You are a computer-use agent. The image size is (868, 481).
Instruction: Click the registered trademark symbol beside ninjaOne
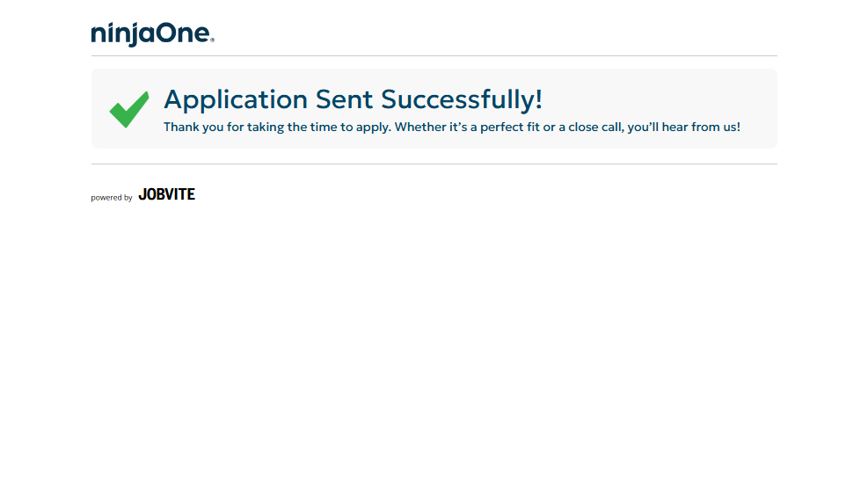(x=213, y=40)
